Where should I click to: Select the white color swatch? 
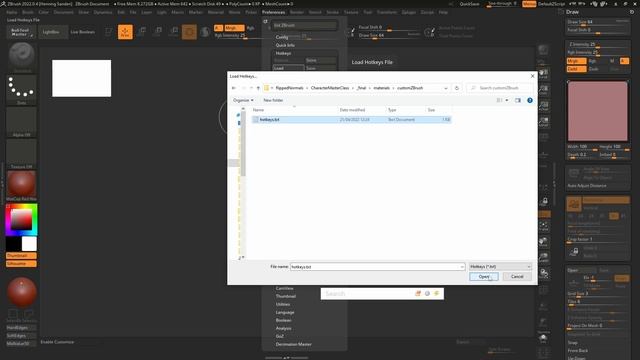[29, 244]
